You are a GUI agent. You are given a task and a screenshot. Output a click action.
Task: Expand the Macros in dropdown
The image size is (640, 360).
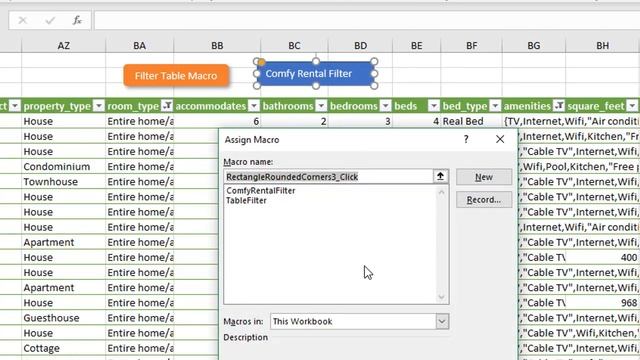[x=442, y=322]
